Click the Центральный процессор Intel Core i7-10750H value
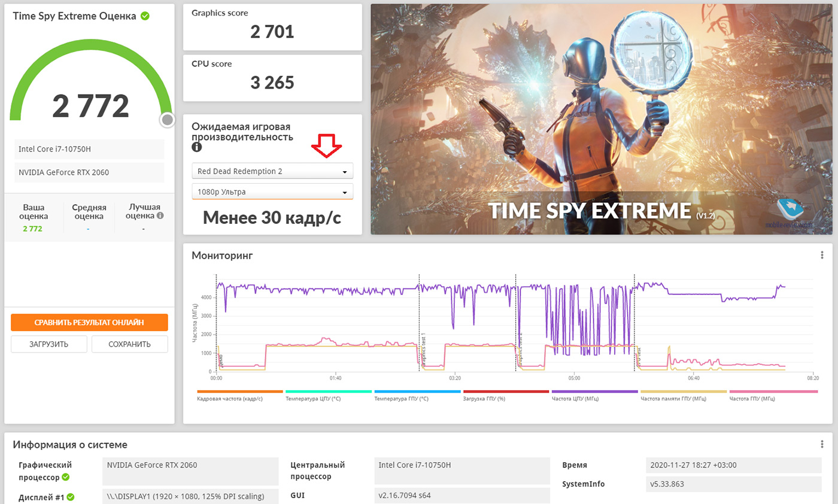 pyautogui.click(x=462, y=471)
